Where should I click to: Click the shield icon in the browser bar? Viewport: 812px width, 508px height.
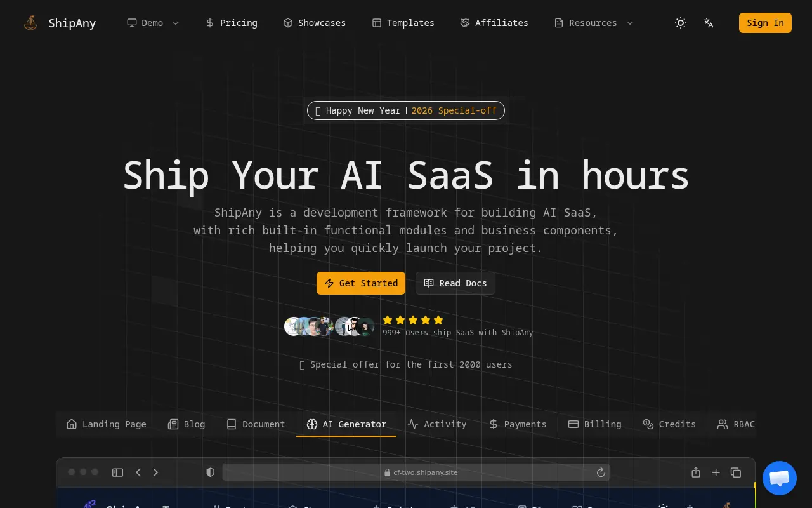point(210,472)
